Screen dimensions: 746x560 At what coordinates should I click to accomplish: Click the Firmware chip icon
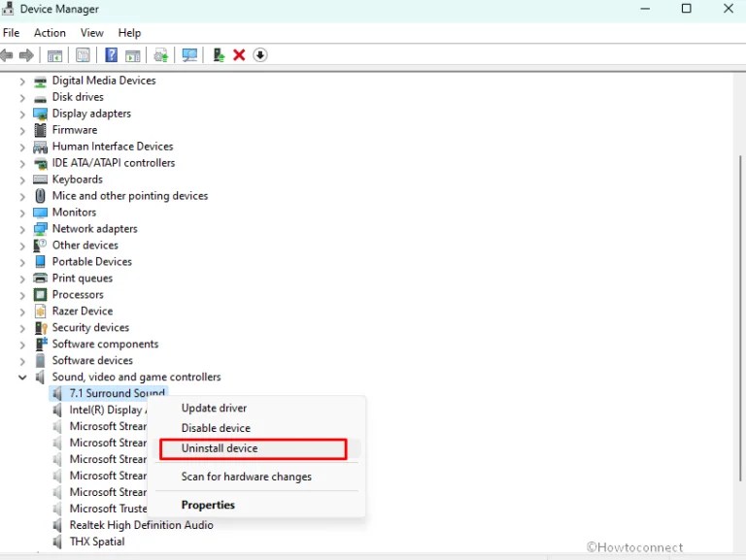[41, 130]
